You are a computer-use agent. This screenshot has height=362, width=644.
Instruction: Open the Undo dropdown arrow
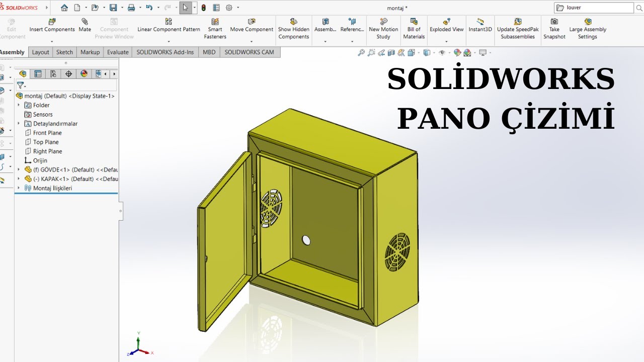[x=157, y=8]
